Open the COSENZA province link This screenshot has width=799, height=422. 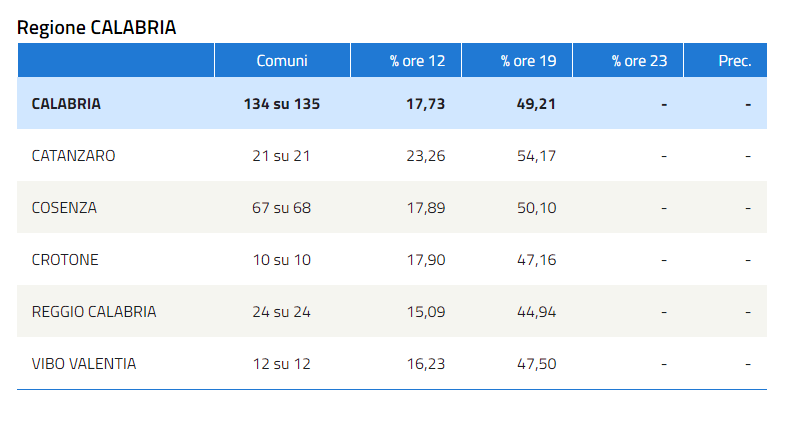pos(64,208)
